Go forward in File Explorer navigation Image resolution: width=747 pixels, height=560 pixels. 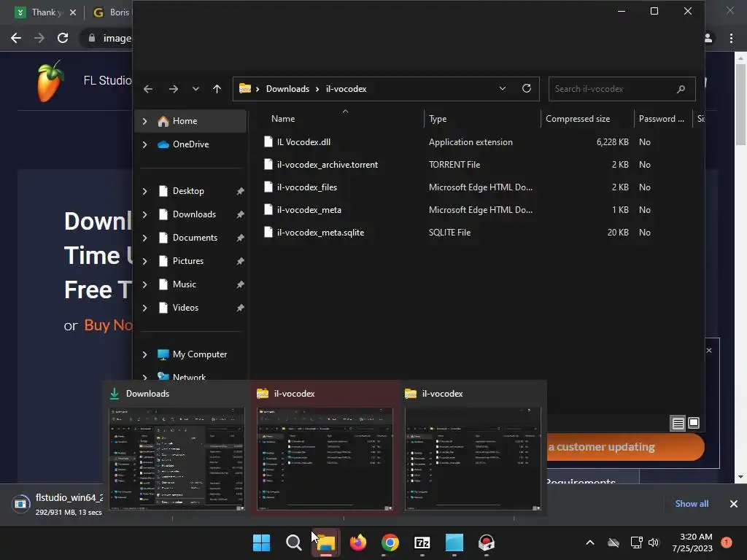click(174, 89)
